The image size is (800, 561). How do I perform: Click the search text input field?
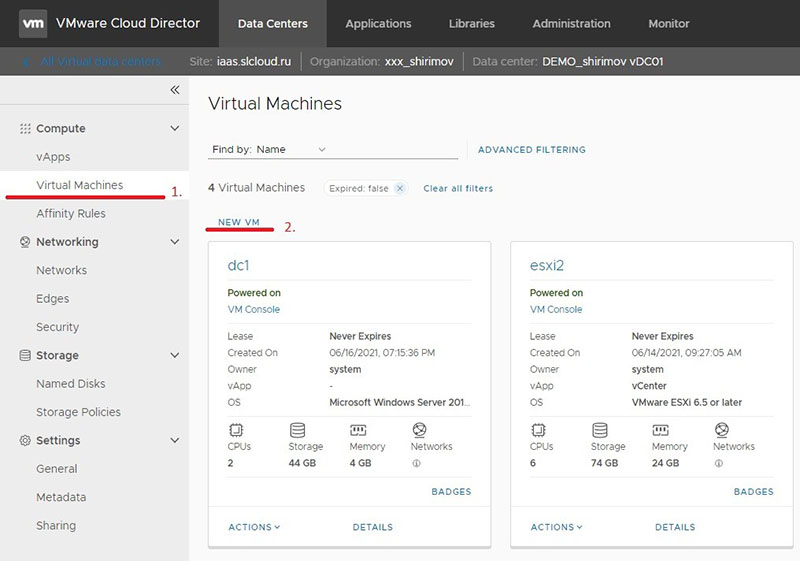[x=395, y=150]
